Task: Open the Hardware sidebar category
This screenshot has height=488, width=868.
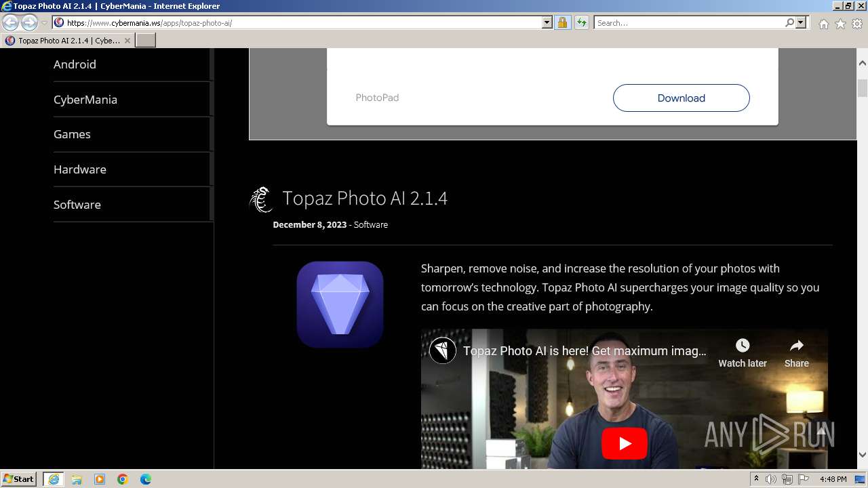Action: (x=80, y=169)
